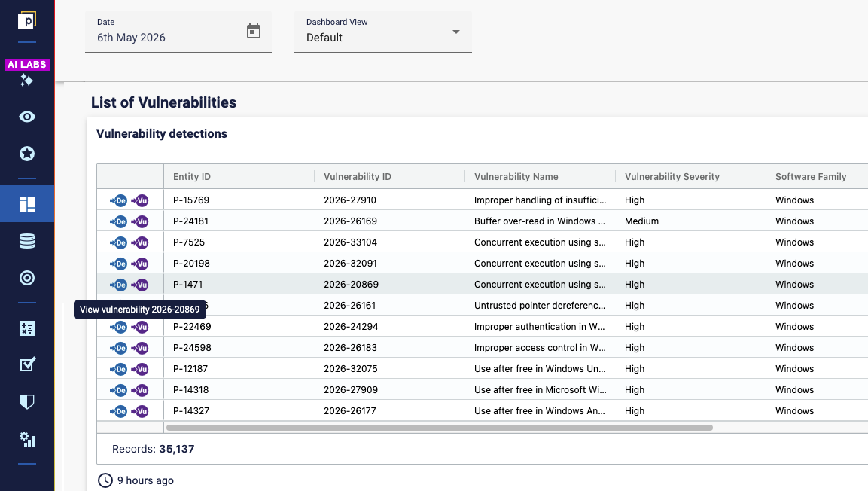
Task: Select vulnerability ID 2026-20869
Action: click(351, 284)
